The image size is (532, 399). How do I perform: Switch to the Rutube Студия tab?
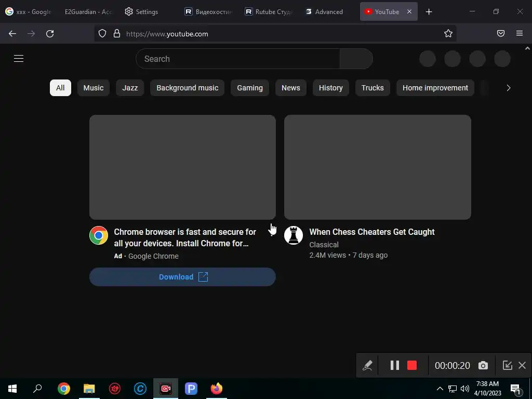[x=269, y=12]
